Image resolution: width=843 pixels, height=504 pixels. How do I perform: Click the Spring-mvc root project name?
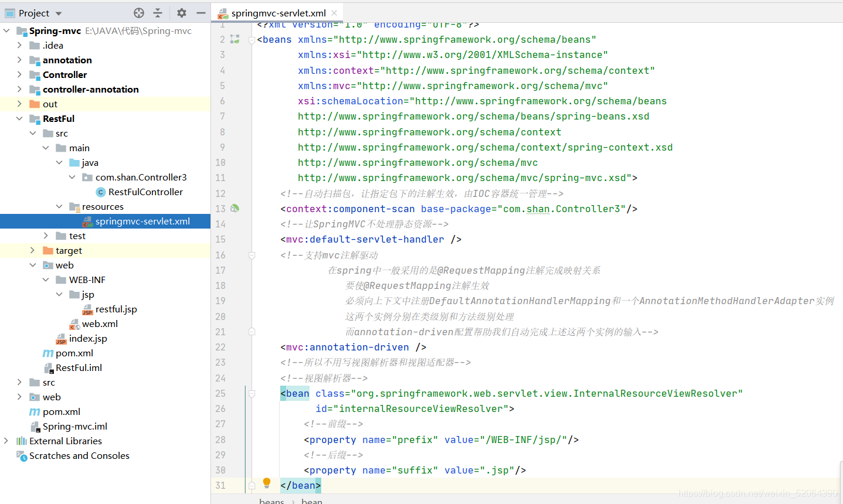[x=55, y=30]
